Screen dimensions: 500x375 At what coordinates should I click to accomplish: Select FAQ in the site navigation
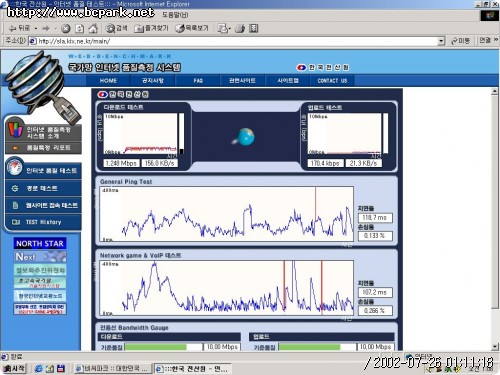(x=198, y=80)
